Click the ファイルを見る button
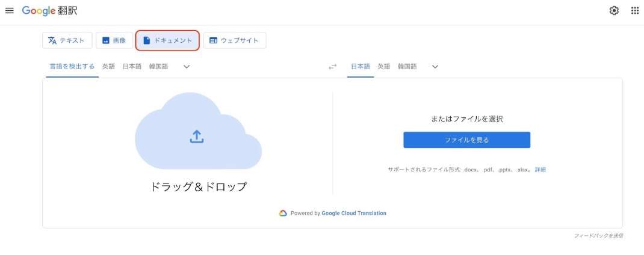Viewport: 644px width, 255px height. (466, 140)
